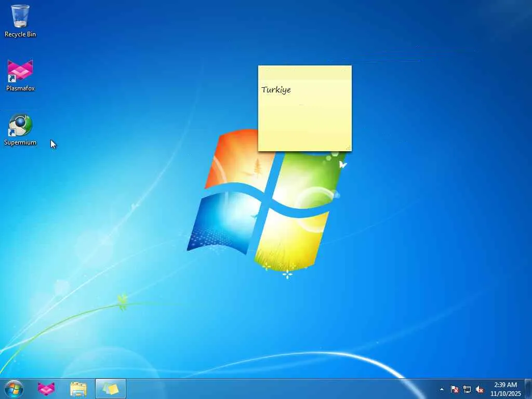Open Windows Explorer from the taskbar
The height and width of the screenshot is (399, 532).
(78, 389)
